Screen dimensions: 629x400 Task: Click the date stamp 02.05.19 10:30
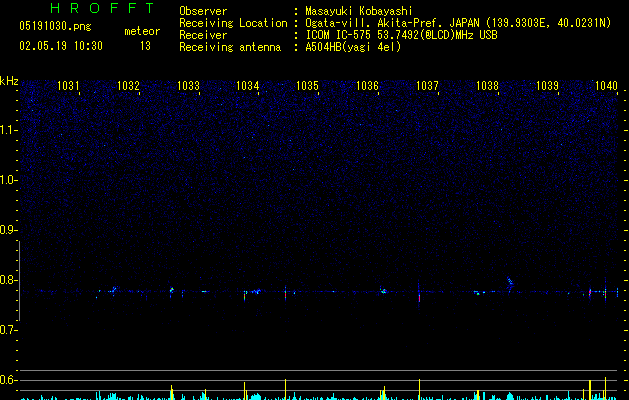(61, 46)
